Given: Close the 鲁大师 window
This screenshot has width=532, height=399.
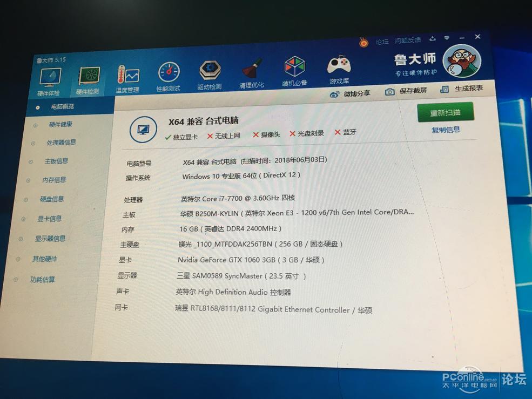Looking at the screenshot, I should click(477, 36).
